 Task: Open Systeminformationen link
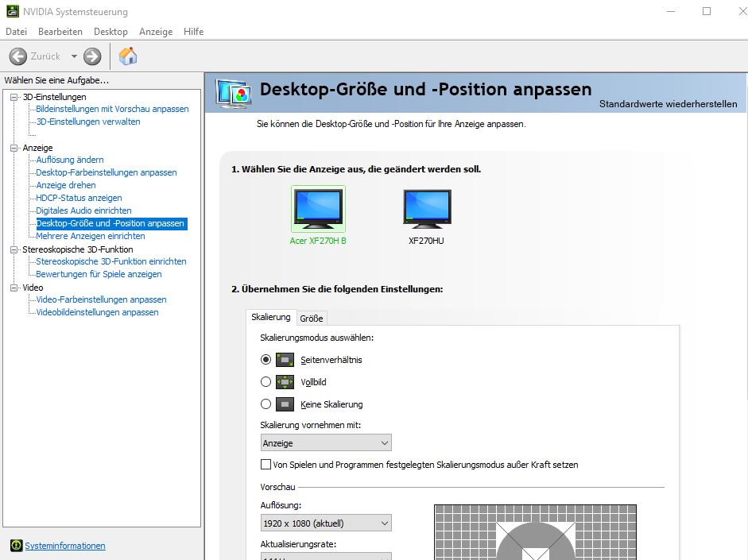pyautogui.click(x=65, y=546)
